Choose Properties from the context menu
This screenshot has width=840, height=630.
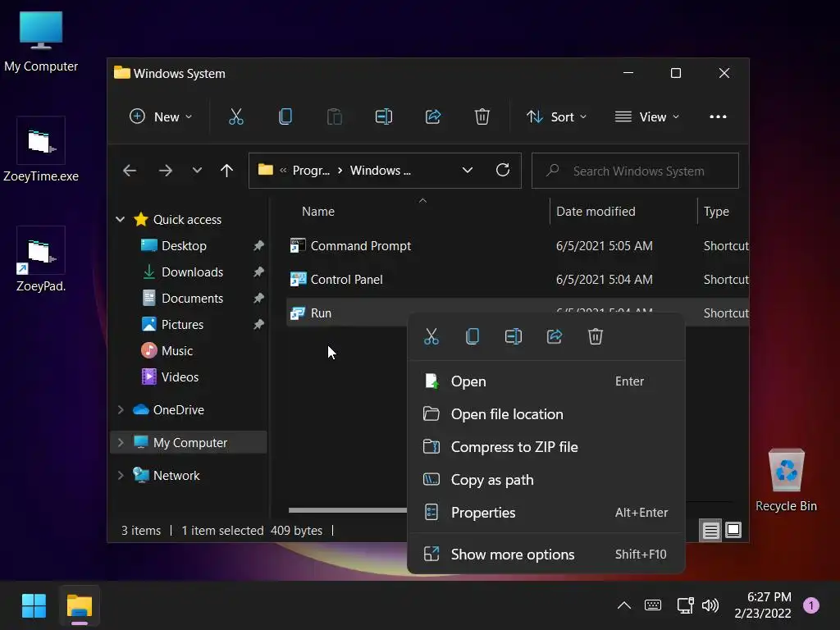(x=546, y=513)
